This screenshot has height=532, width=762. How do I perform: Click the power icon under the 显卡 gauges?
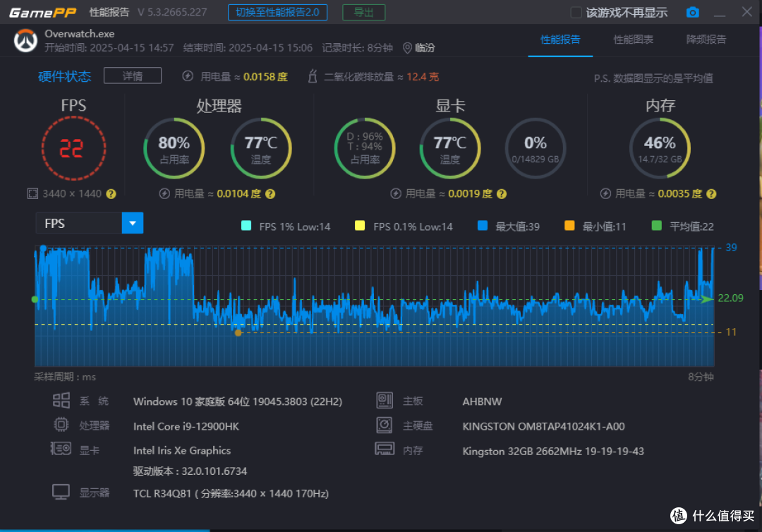pos(396,194)
